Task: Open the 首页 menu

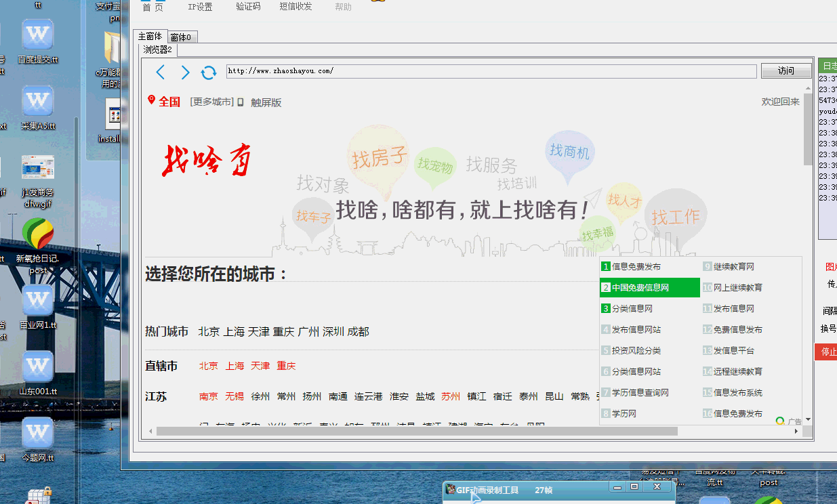Action: point(152,7)
